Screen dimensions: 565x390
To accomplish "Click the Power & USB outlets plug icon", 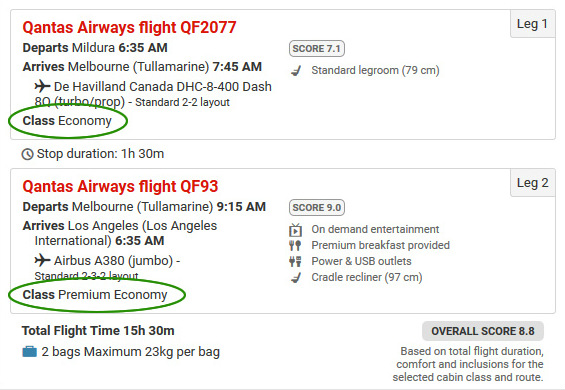I will point(295,261).
